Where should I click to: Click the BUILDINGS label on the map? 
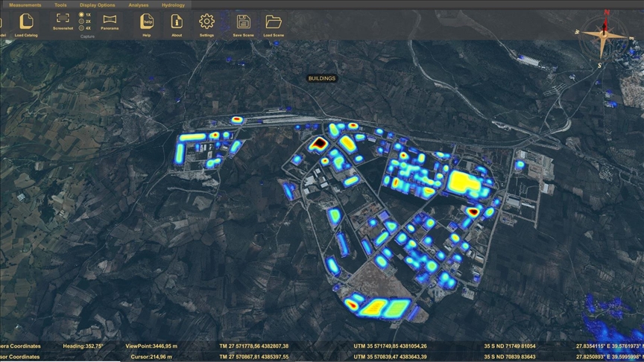pos(322,78)
